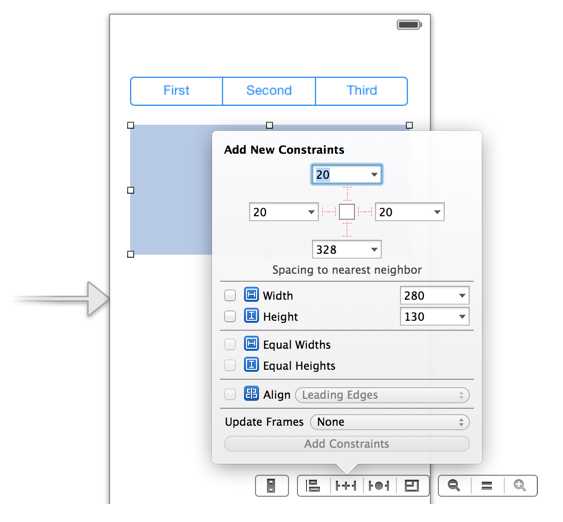Image resolution: width=563 pixels, height=522 pixels.
Task: Click the bottom-left resize handle of blue view
Action: 131,254
